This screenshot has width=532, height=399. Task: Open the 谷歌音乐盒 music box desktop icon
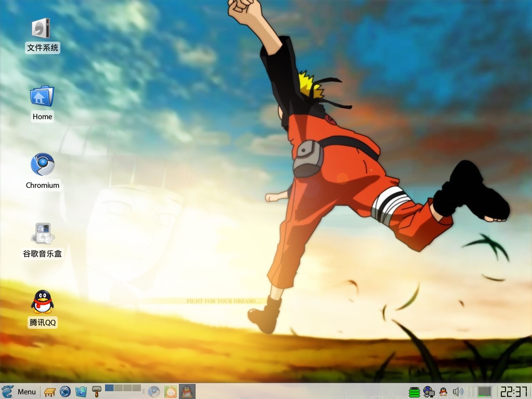click(43, 240)
